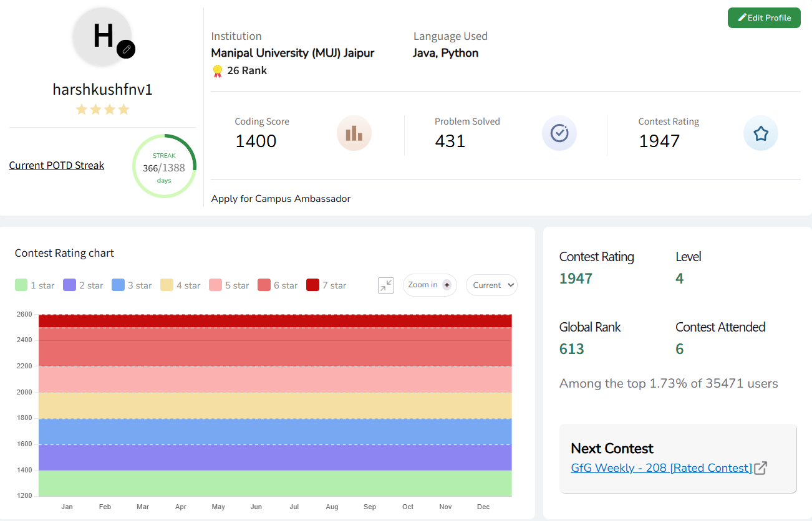Viewport: 812px width, 521px height.
Task: Open external link icon beside GfG Weekly
Action: point(760,468)
